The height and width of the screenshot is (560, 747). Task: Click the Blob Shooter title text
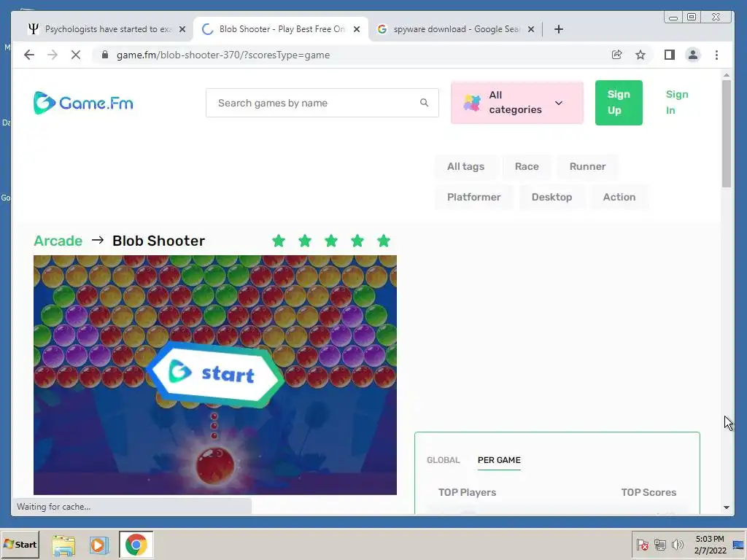pos(158,241)
